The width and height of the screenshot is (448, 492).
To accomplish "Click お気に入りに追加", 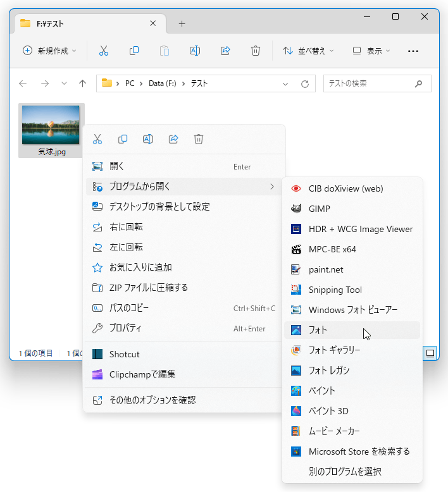I will tap(184, 268).
